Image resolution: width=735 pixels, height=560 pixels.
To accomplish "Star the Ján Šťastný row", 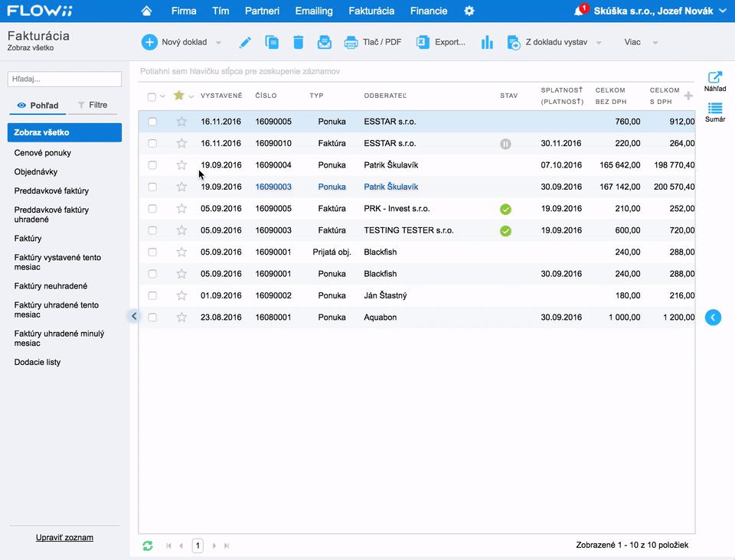I will pos(181,295).
